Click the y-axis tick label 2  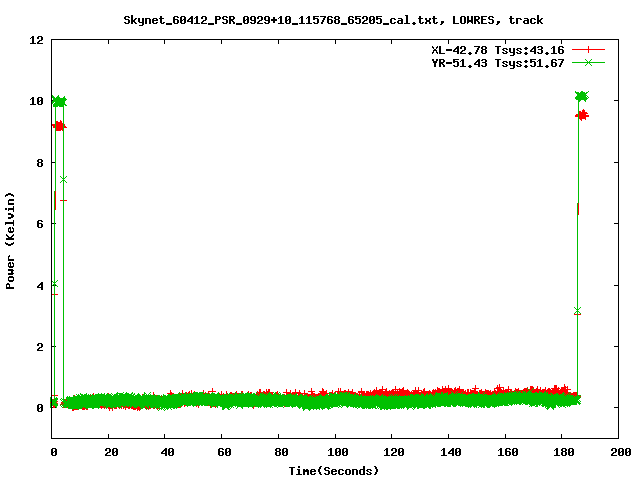pyautogui.click(x=40, y=347)
